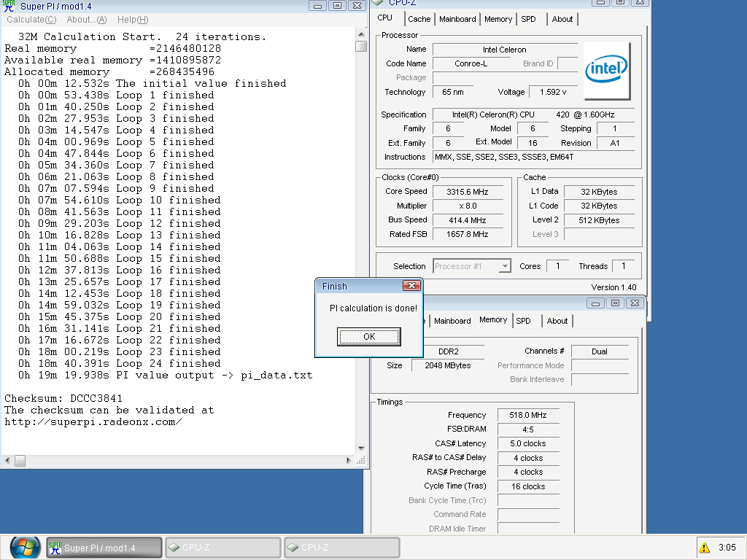Click the Level 2 cache value 512 KBytes

(599, 220)
